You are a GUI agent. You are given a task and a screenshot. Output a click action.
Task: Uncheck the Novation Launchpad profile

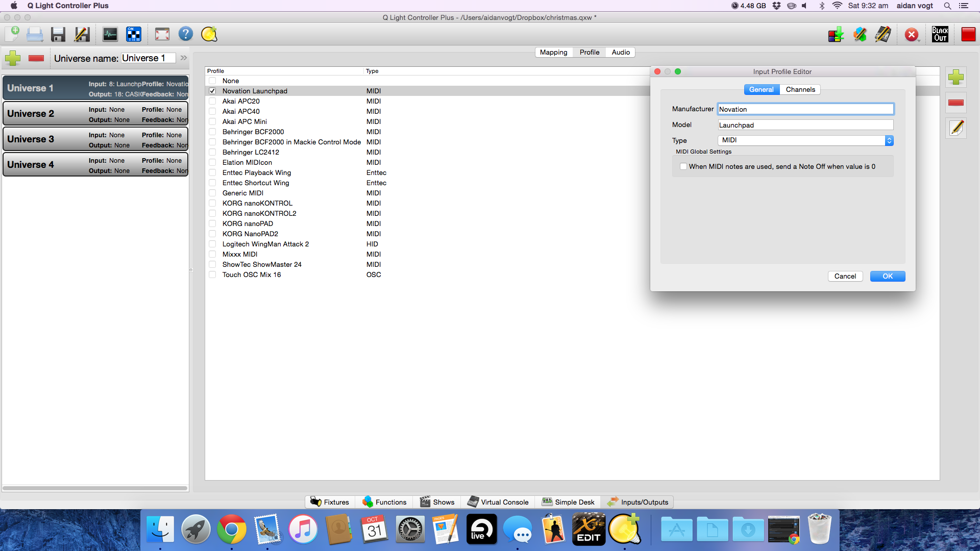coord(212,91)
